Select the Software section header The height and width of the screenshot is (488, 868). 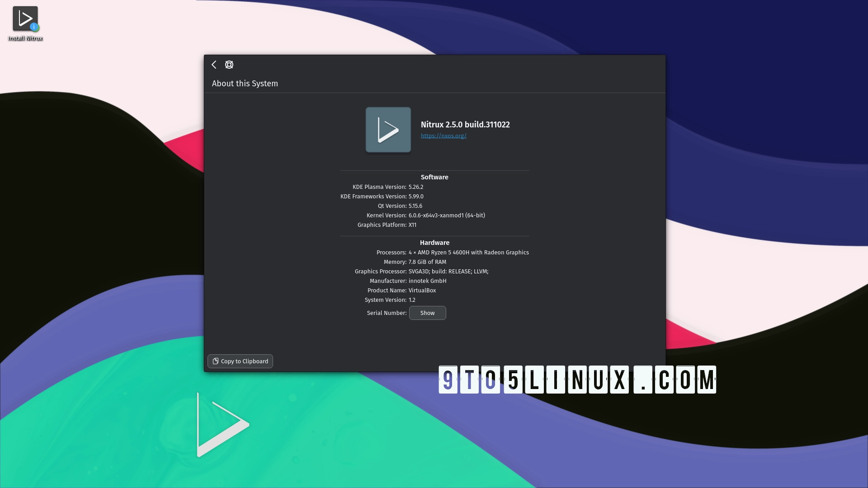(x=434, y=177)
